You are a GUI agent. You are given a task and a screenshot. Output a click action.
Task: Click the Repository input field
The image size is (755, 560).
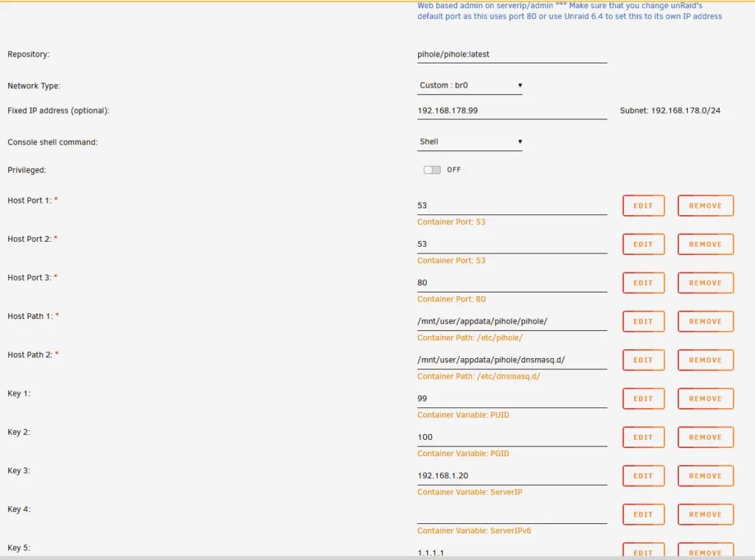[x=512, y=55]
